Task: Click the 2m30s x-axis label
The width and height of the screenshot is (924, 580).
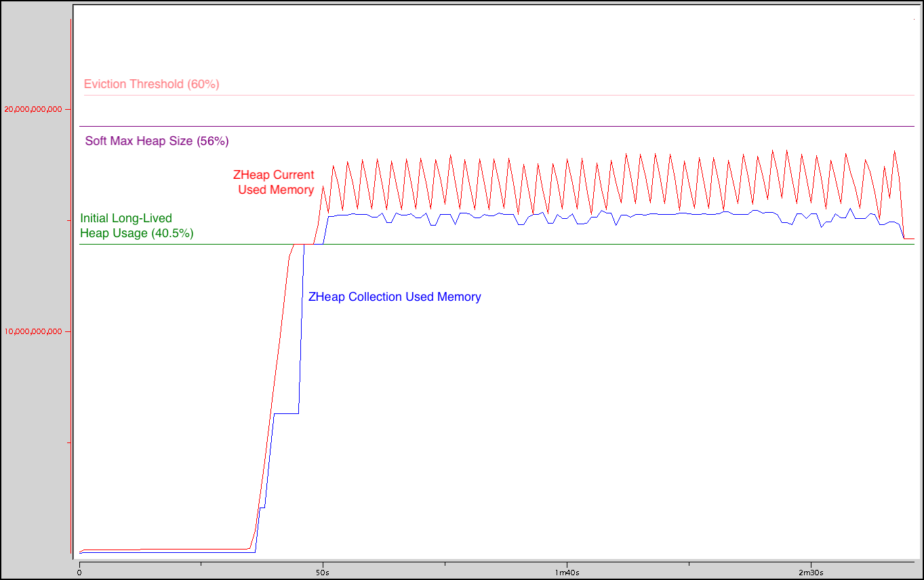Action: pyautogui.click(x=811, y=573)
